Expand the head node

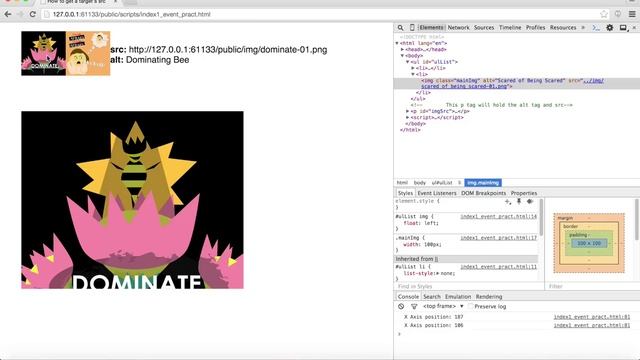pyautogui.click(x=402, y=49)
